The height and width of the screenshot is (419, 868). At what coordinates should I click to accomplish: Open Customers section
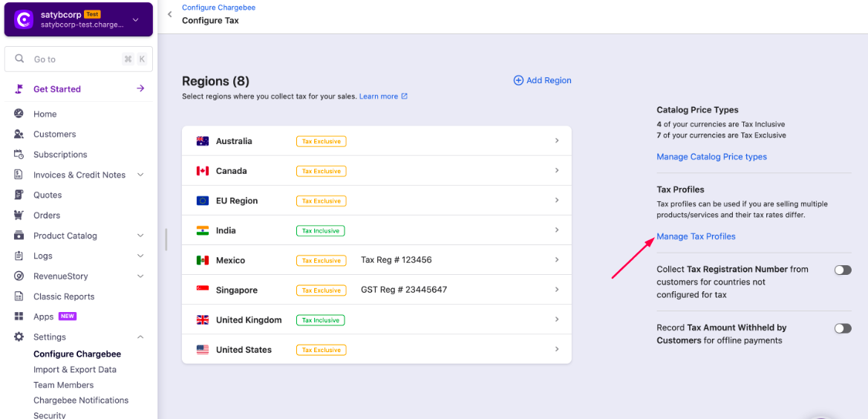coord(55,134)
